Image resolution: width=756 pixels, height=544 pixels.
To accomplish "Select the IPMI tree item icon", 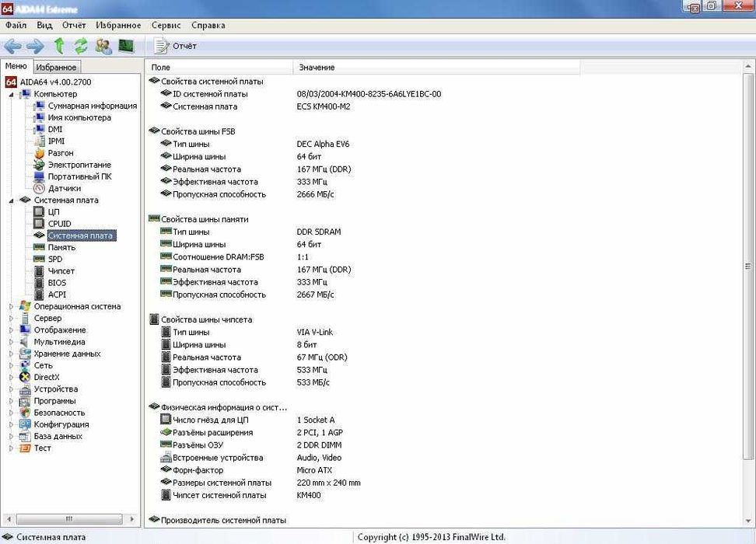I will click(x=39, y=141).
